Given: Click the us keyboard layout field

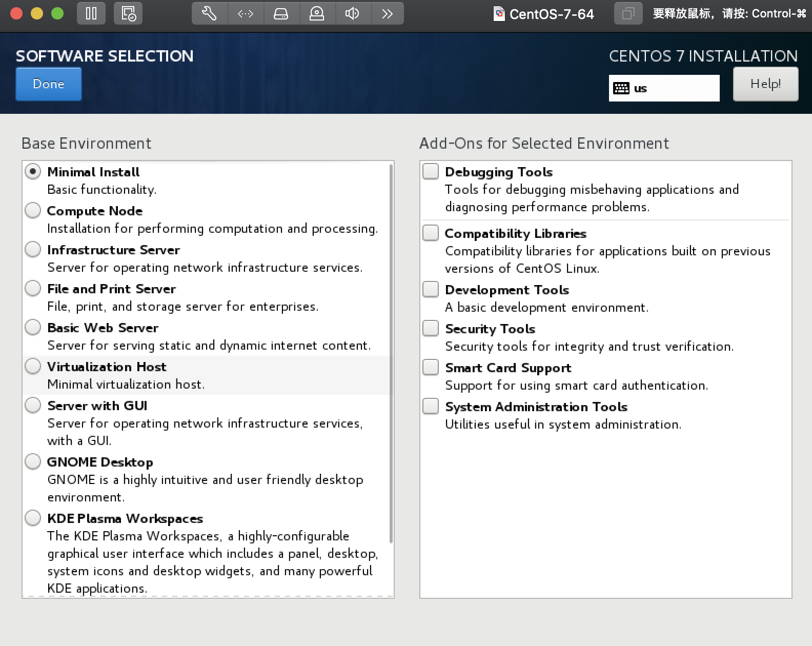Looking at the screenshot, I should pos(664,88).
